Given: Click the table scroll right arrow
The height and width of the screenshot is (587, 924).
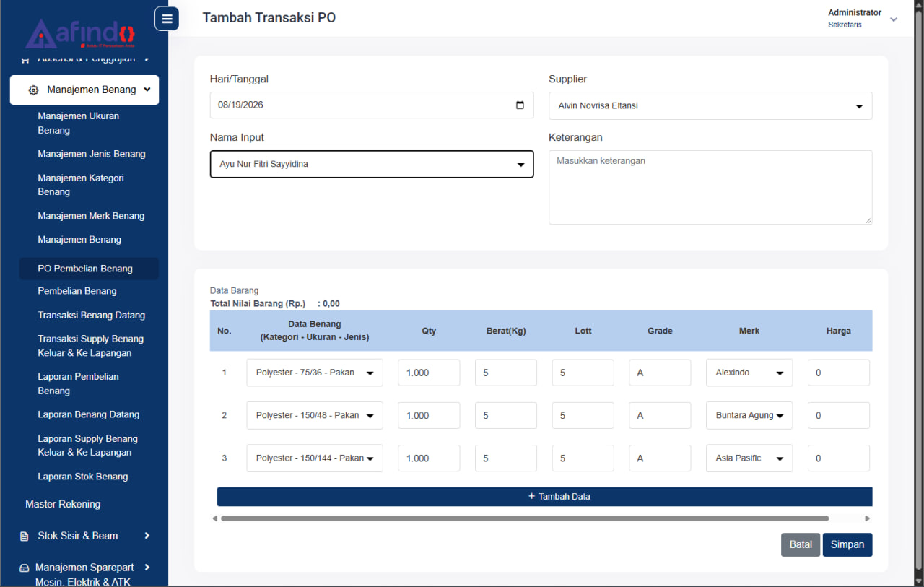Looking at the screenshot, I should pyautogui.click(x=867, y=518).
